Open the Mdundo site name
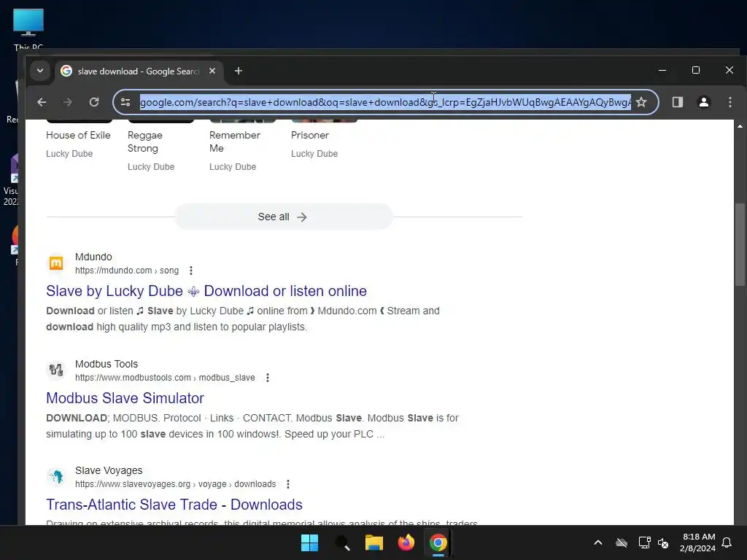 point(93,257)
